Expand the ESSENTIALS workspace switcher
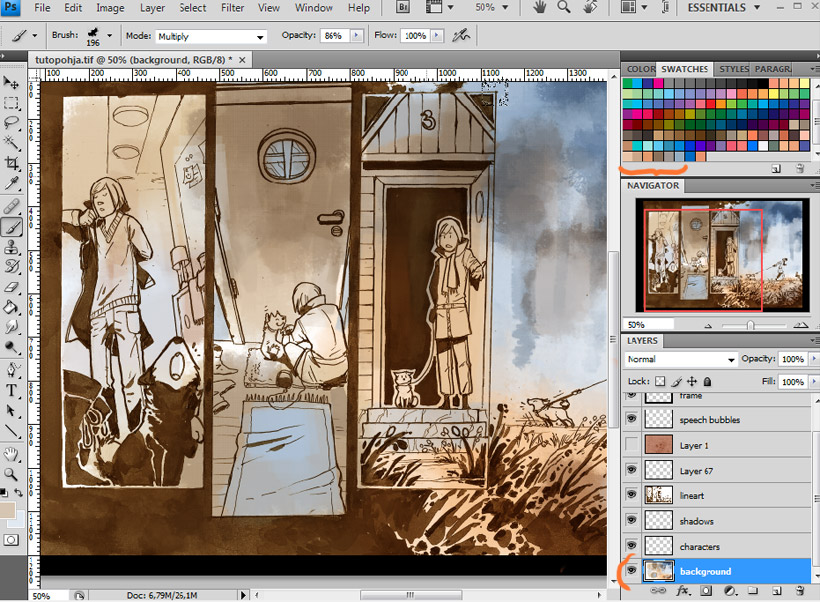 [723, 8]
